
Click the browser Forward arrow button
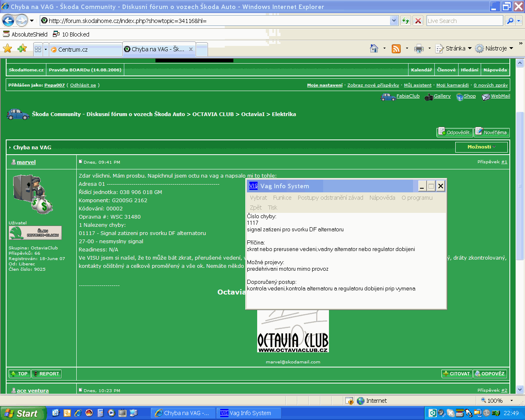(x=22, y=21)
